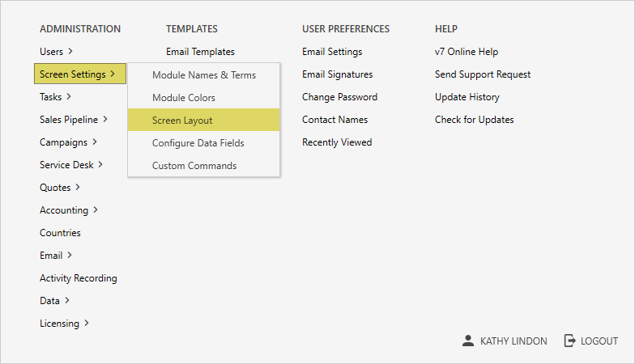Viewport: 635px width, 364px height.
Task: Go to Email Signatures preferences
Action: pyautogui.click(x=337, y=74)
